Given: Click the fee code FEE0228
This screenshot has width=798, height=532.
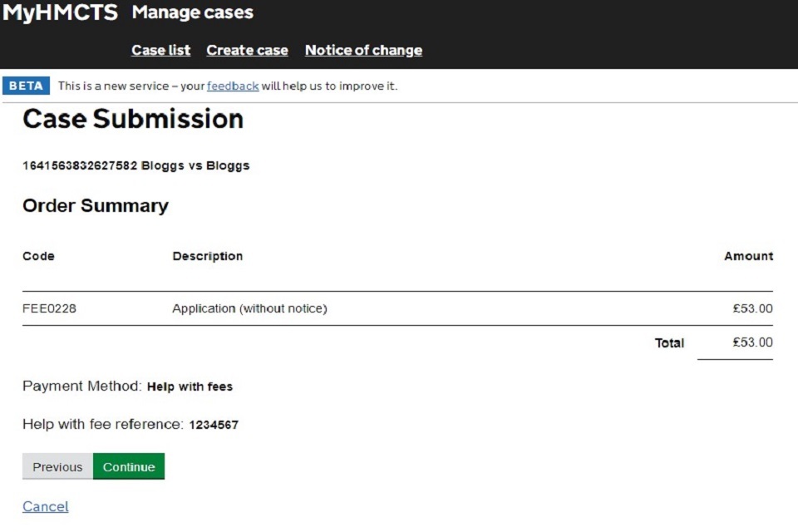Looking at the screenshot, I should click(x=49, y=309).
